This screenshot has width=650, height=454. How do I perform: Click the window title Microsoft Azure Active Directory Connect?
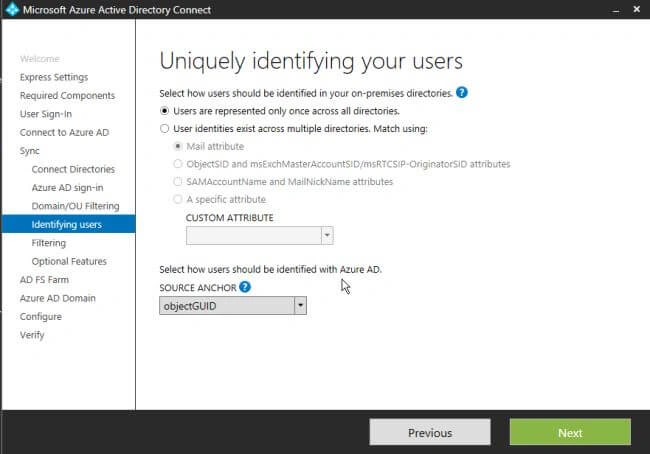click(x=117, y=10)
